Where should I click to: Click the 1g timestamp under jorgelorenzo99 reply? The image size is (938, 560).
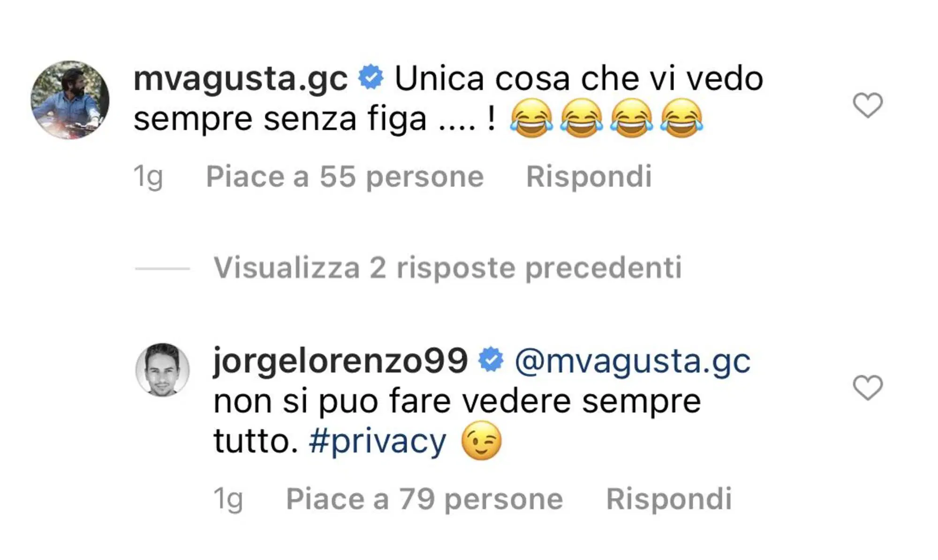[228, 500]
